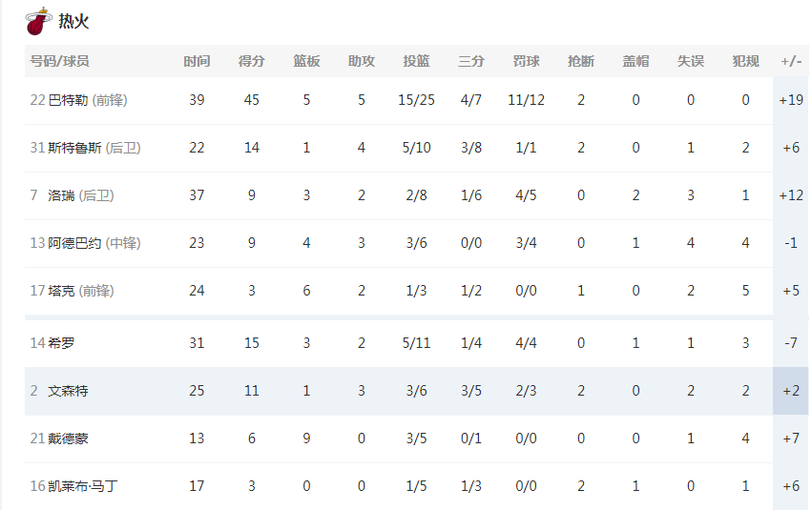Click the 号码/球员 column header

click(59, 61)
